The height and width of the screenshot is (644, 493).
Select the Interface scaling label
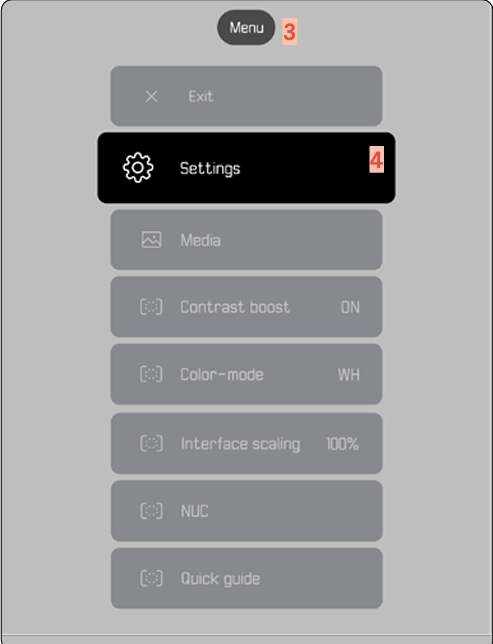(x=240, y=444)
